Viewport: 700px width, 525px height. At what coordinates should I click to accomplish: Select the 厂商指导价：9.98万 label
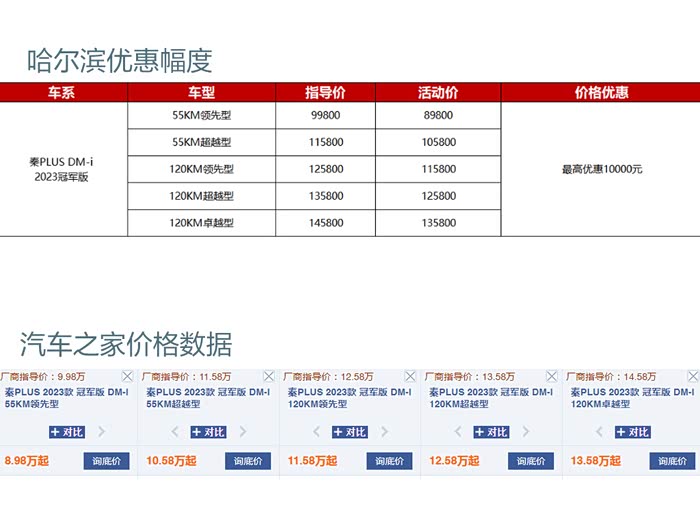[x=43, y=377]
